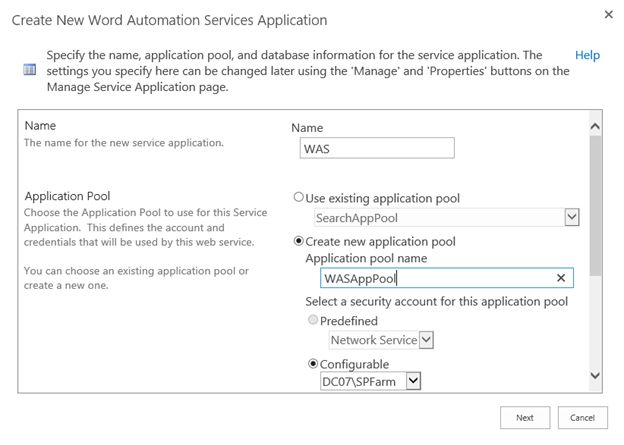Click the service application info icon
The image size is (624, 445).
28,71
